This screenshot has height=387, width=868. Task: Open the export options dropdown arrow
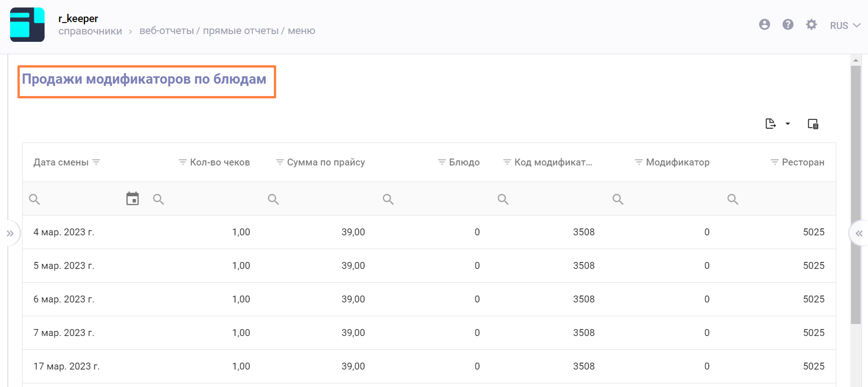(x=788, y=124)
